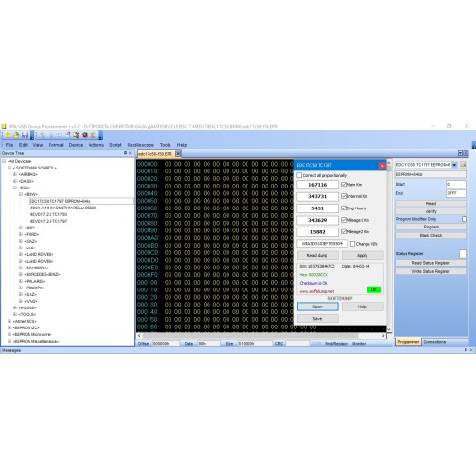Collapse the All Devices tree node
This screenshot has width=476, height=476.
click(x=4, y=161)
